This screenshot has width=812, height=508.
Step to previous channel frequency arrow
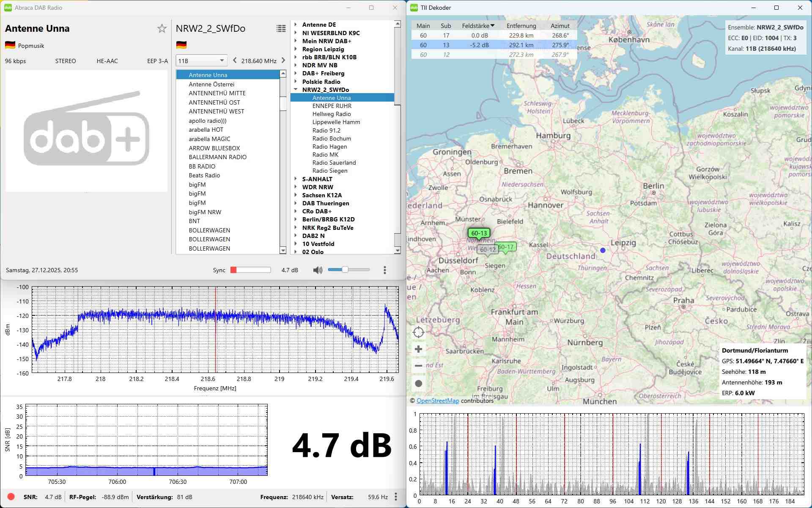pos(235,61)
